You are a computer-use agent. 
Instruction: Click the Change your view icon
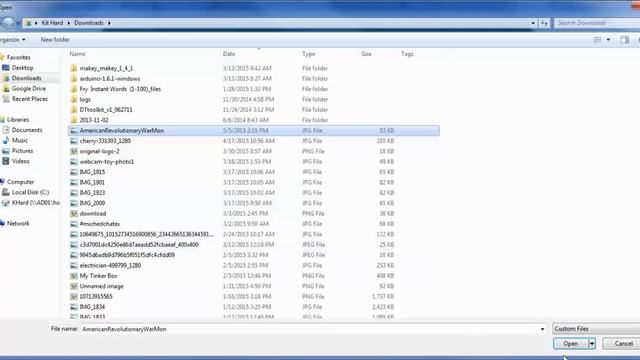(x=598, y=40)
